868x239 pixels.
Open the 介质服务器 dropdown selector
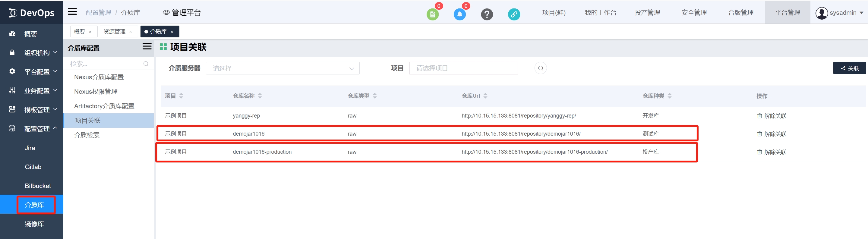[282, 68]
